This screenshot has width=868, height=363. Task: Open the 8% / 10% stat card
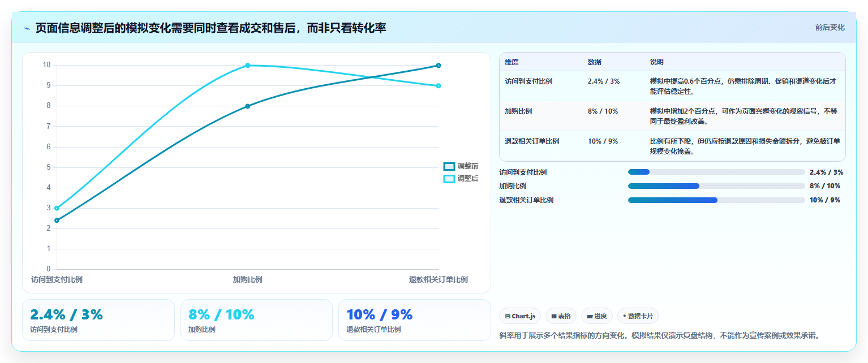pos(256,320)
